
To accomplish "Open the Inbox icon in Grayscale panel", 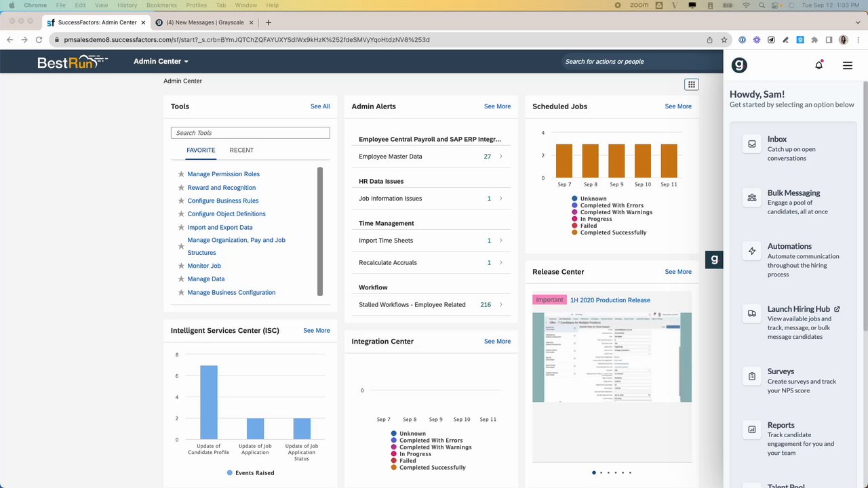I will tap(752, 144).
